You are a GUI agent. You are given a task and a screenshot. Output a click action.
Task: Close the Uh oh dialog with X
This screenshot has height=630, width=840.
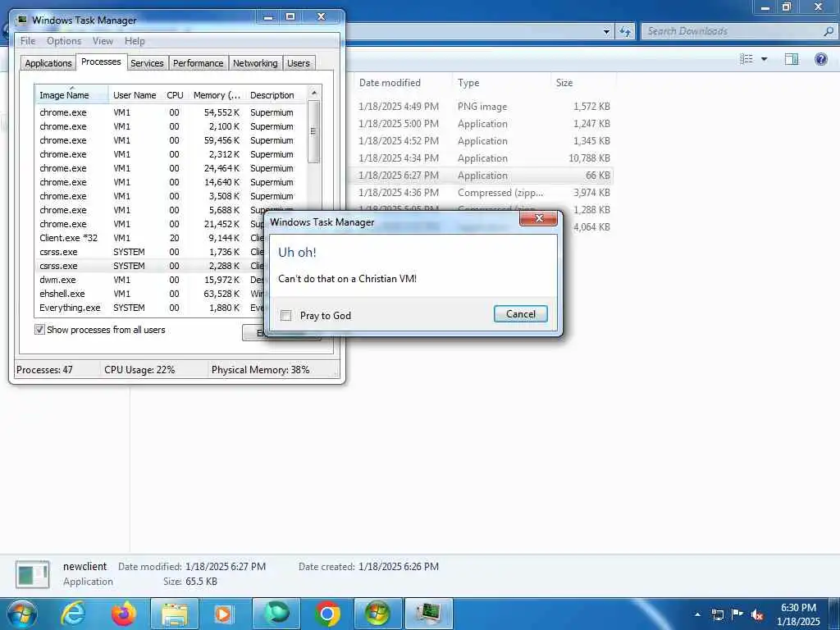click(x=538, y=218)
